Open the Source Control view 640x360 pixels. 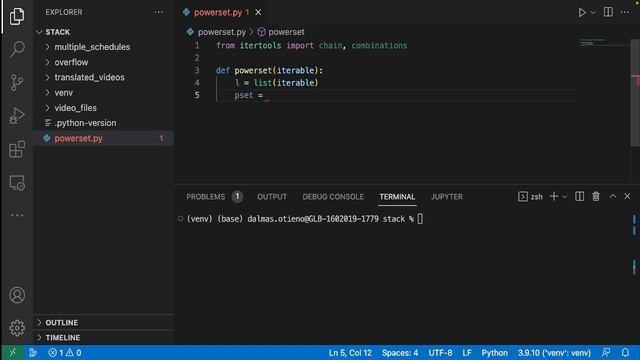pos(17,82)
